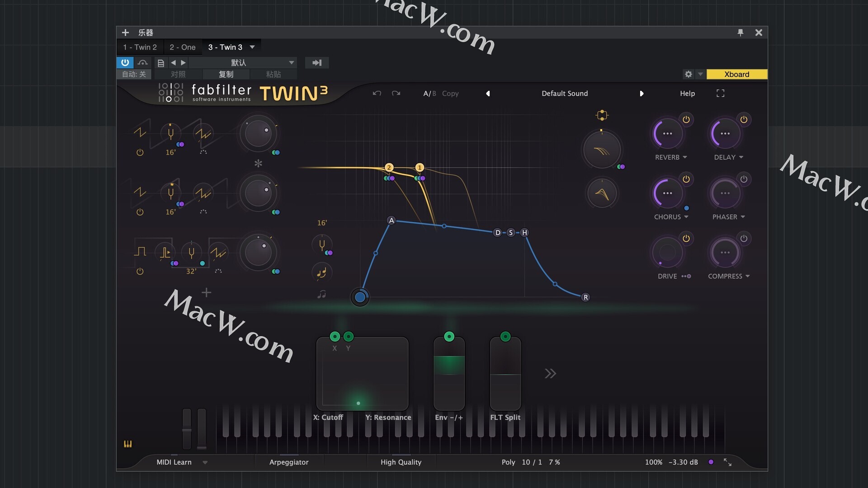The width and height of the screenshot is (868, 488).
Task: Enable the PHASER effect power button
Action: coord(744,179)
